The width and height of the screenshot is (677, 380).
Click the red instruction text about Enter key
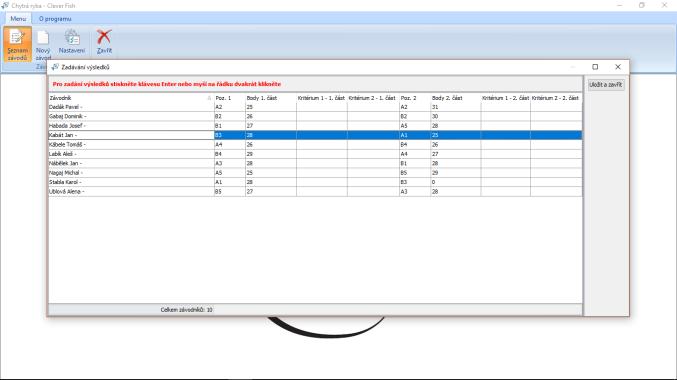point(167,84)
